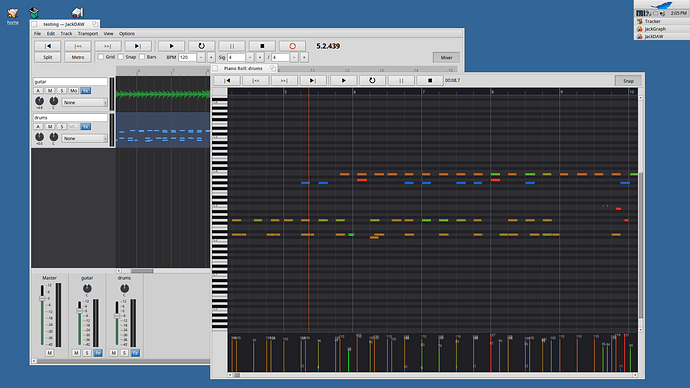Viewport: 690px width, 388px height.
Task: Open the View menu
Action: click(x=108, y=33)
